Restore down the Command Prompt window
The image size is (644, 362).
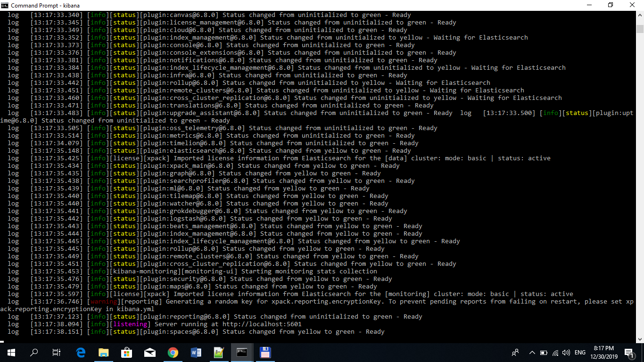coord(611,5)
